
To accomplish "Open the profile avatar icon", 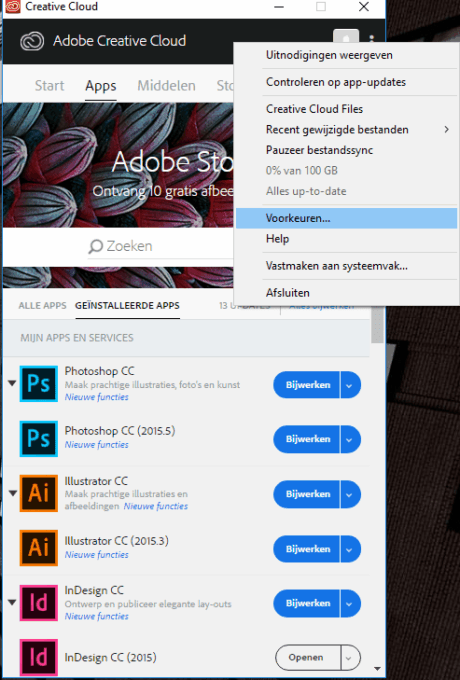I will pos(346,36).
